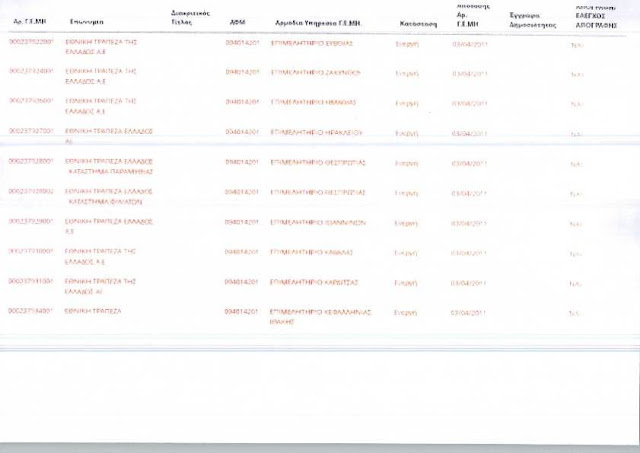Viewport: 640px width, 453px height.
Task: Click the company name in ΚΑΒΑΛΑΣ row
Action: point(100,256)
